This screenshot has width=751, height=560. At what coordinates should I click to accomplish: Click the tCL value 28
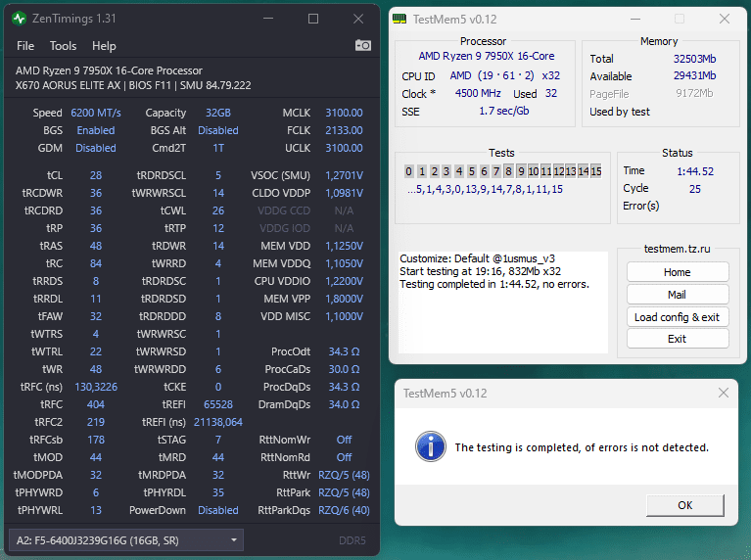pos(96,175)
